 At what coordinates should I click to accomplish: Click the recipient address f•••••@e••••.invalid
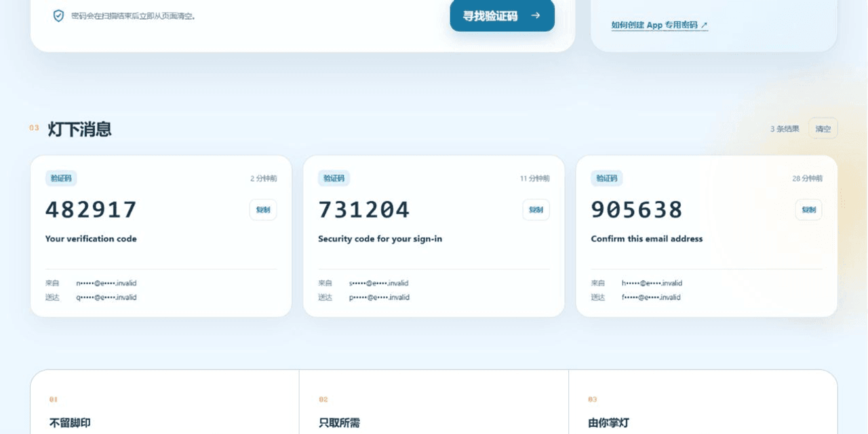click(x=651, y=298)
